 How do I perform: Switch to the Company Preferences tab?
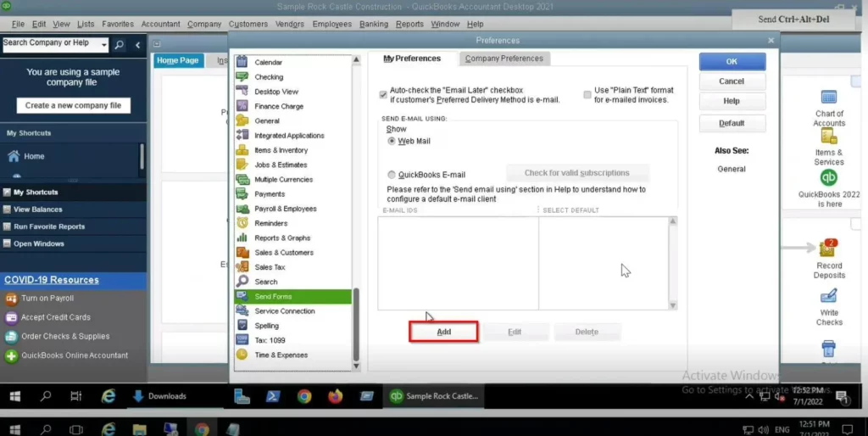coord(504,59)
